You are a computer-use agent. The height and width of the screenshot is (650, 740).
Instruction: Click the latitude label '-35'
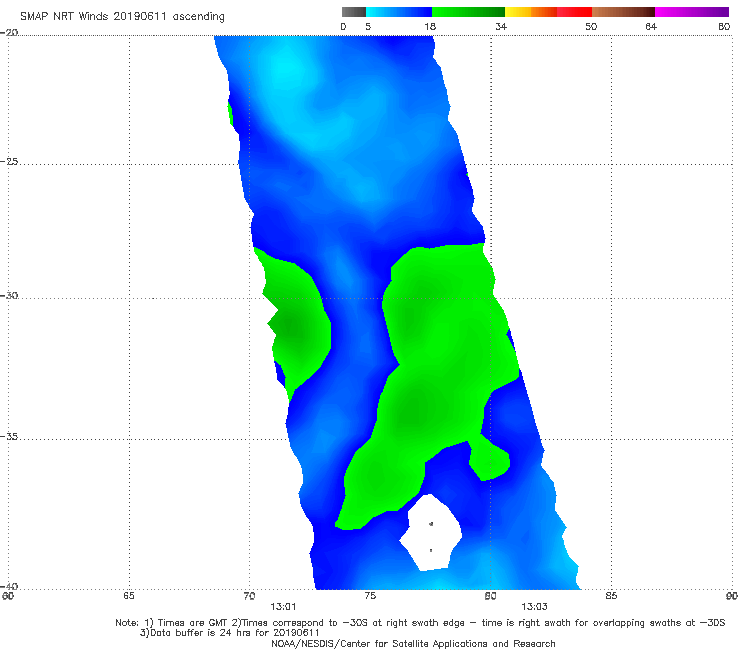9,436
